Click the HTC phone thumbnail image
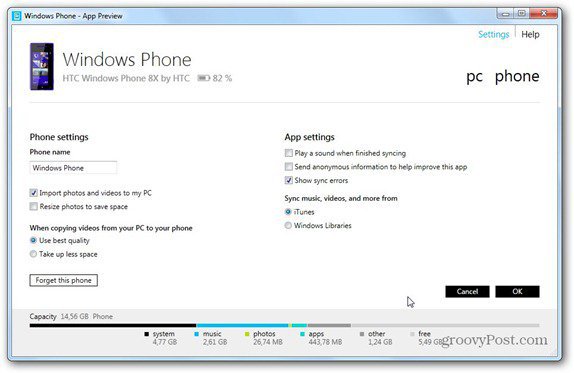The height and width of the screenshot is (373, 574). [x=42, y=66]
